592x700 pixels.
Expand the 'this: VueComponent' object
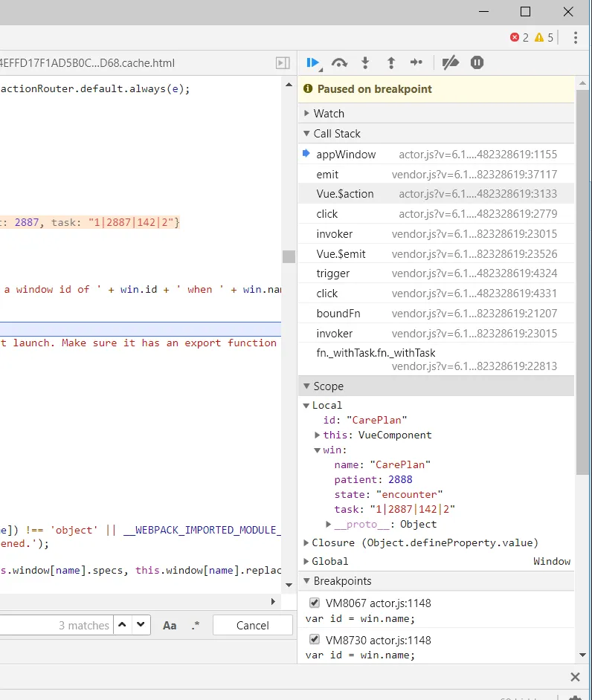[318, 435]
